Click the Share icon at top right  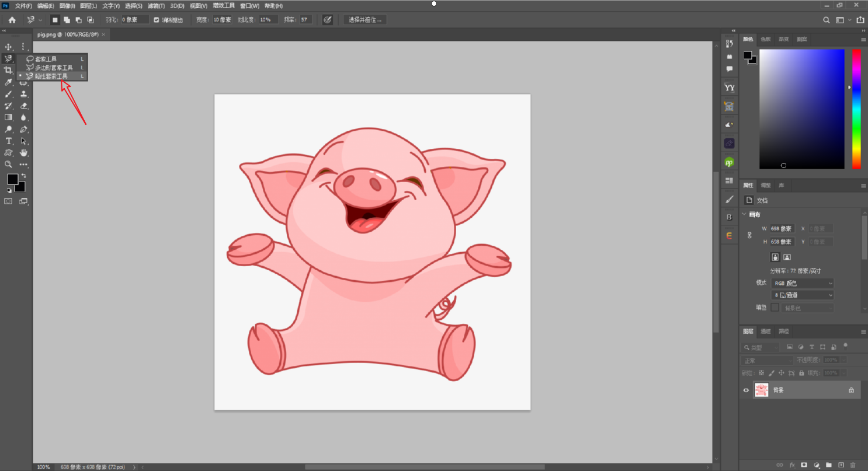click(x=860, y=20)
